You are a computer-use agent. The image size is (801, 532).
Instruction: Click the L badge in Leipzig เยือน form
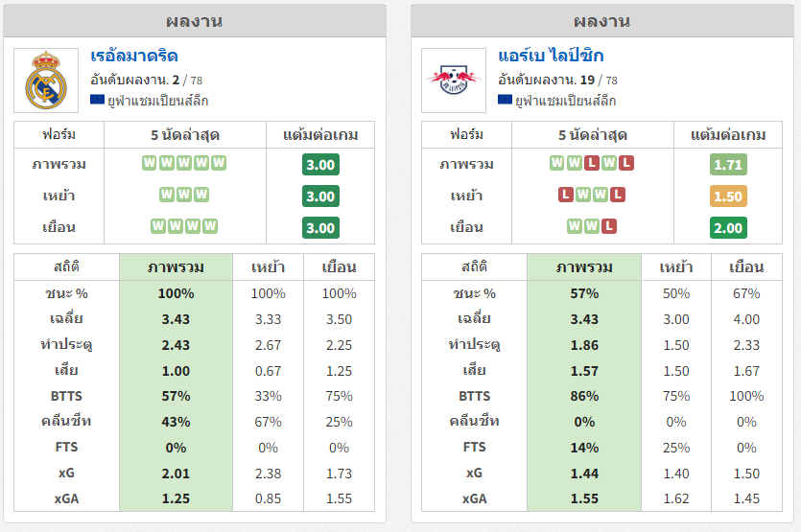point(609,226)
